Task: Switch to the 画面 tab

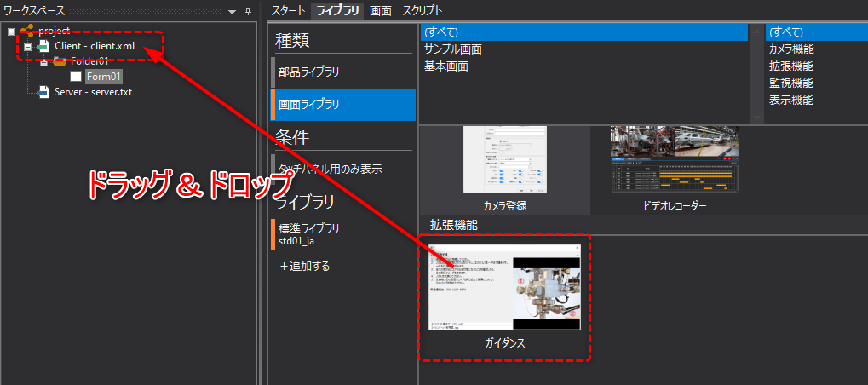Action: [381, 10]
